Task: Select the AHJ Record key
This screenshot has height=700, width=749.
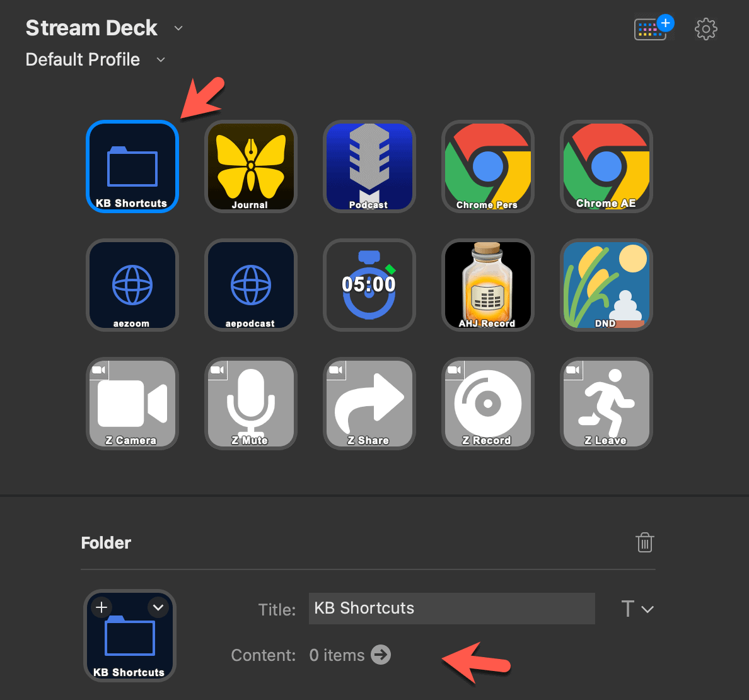Action: pos(488,285)
